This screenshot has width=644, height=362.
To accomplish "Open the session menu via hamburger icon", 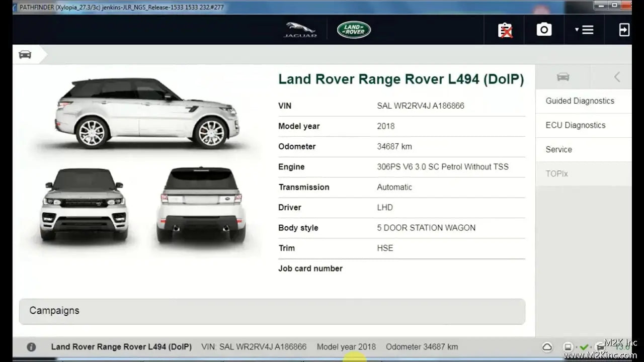I will click(x=587, y=30).
